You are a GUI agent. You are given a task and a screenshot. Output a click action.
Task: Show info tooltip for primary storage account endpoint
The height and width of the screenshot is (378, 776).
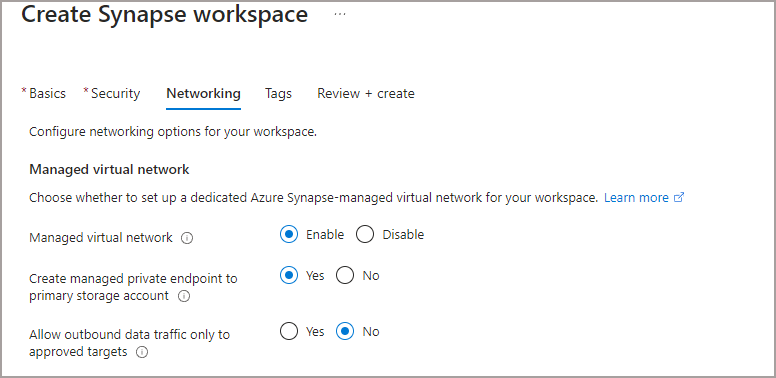(184, 296)
